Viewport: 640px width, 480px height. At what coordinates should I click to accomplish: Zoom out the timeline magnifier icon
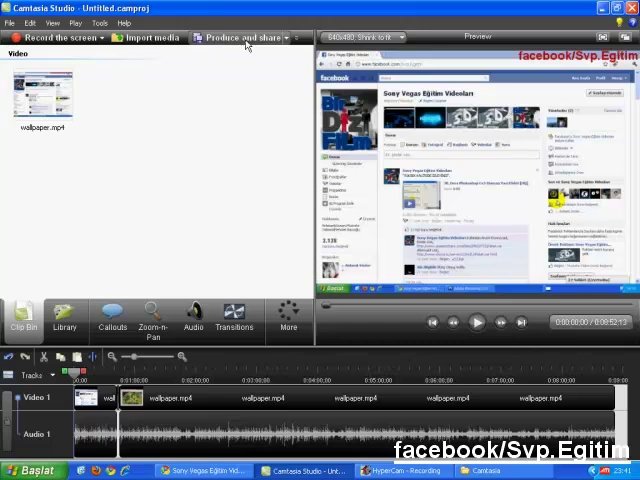click(112, 357)
